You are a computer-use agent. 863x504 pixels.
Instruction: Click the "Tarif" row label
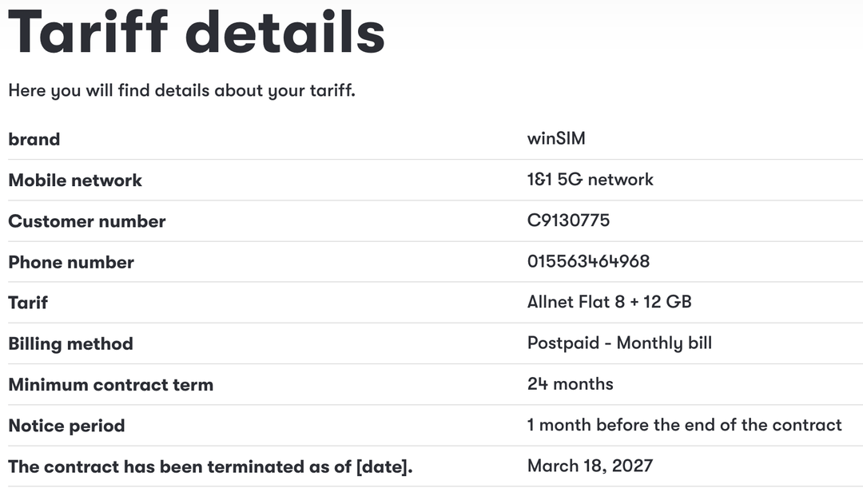click(28, 303)
